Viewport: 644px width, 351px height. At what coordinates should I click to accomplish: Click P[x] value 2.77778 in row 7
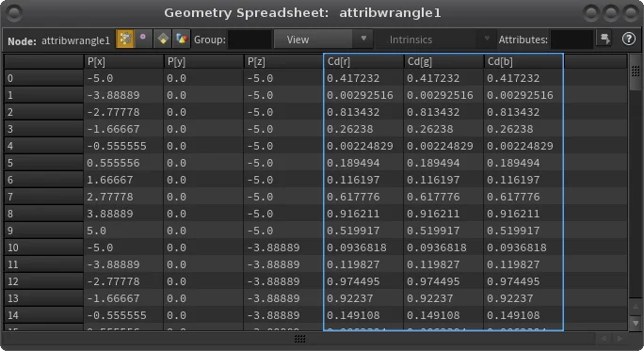click(109, 197)
